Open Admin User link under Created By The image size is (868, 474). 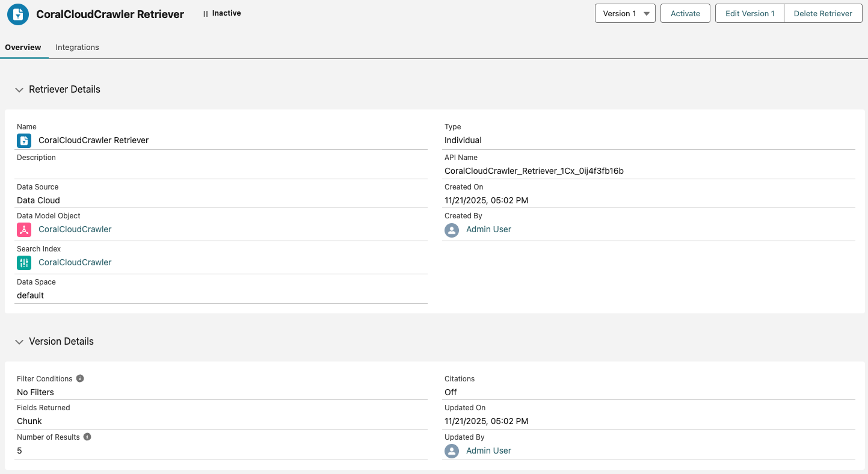coord(488,230)
